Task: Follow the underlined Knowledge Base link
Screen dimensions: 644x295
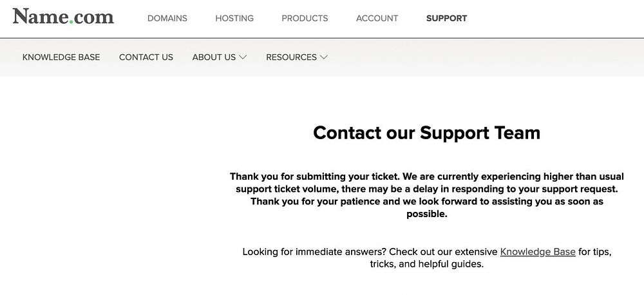Action: (538, 252)
